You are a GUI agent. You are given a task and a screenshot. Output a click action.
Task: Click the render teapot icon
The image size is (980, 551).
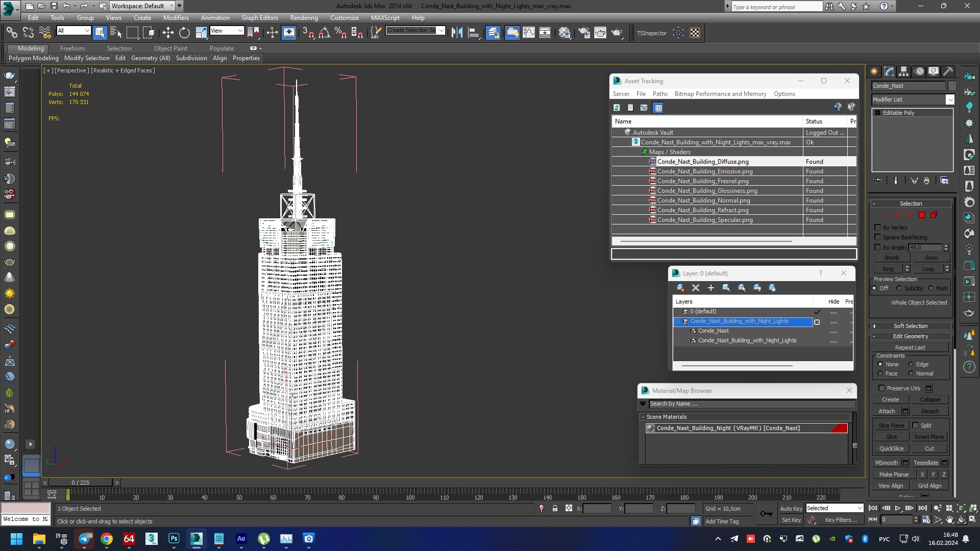617,33
